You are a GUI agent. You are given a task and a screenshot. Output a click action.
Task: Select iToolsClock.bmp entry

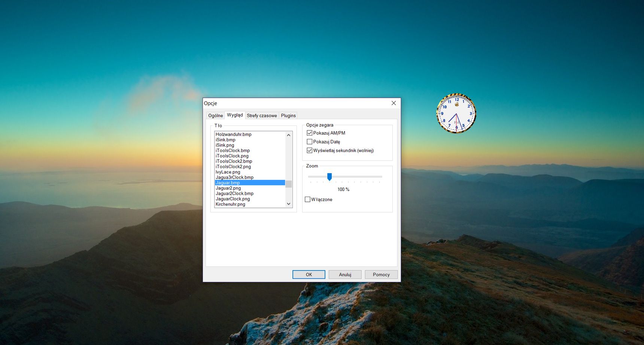point(250,151)
